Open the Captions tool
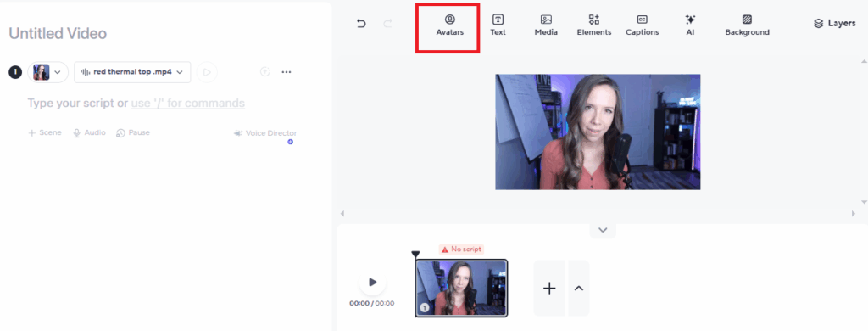This screenshot has width=868, height=331. (x=643, y=25)
